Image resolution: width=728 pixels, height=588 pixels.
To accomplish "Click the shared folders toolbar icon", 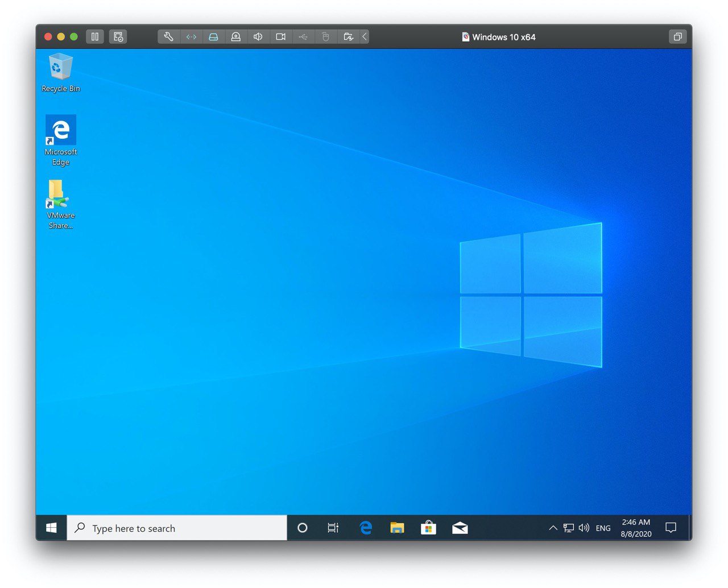I will coord(349,37).
